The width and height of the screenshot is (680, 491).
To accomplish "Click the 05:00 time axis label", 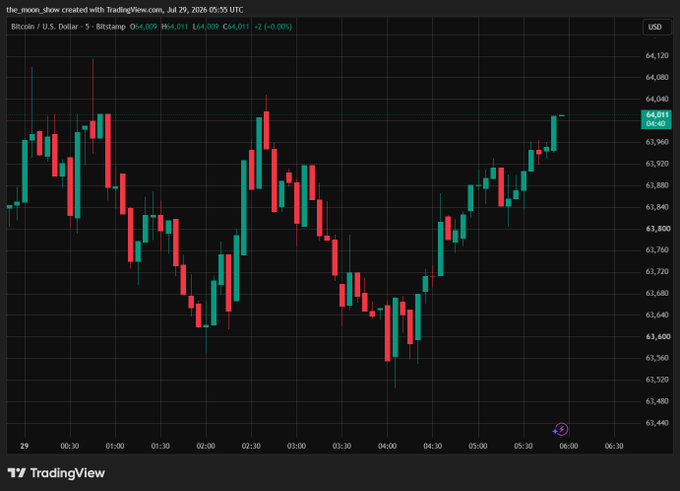I will point(478,446).
